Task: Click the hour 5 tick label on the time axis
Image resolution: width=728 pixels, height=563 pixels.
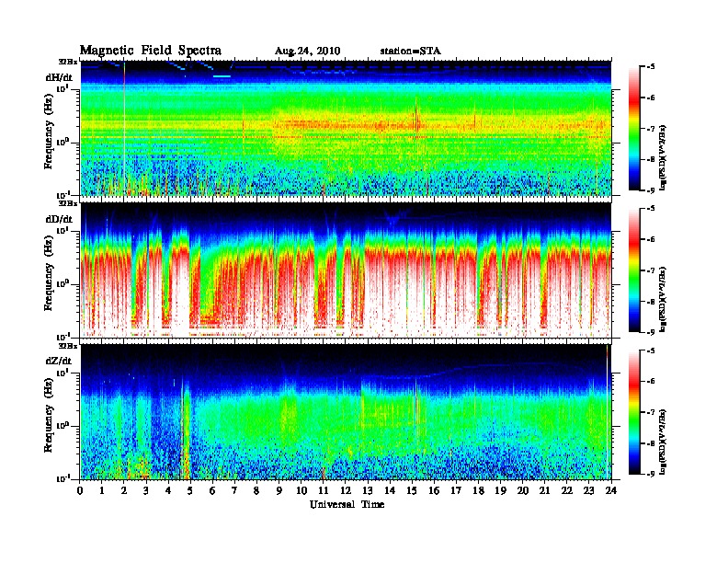Action: [x=190, y=490]
